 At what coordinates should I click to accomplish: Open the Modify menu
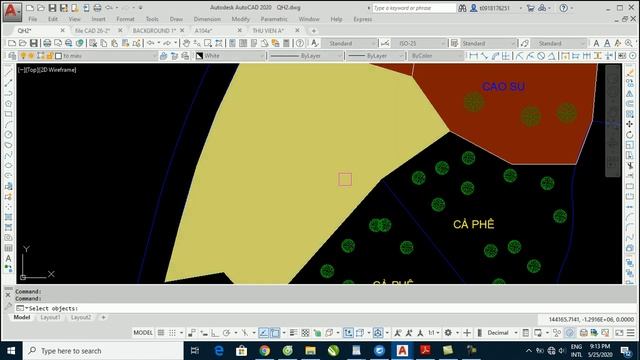pos(240,19)
